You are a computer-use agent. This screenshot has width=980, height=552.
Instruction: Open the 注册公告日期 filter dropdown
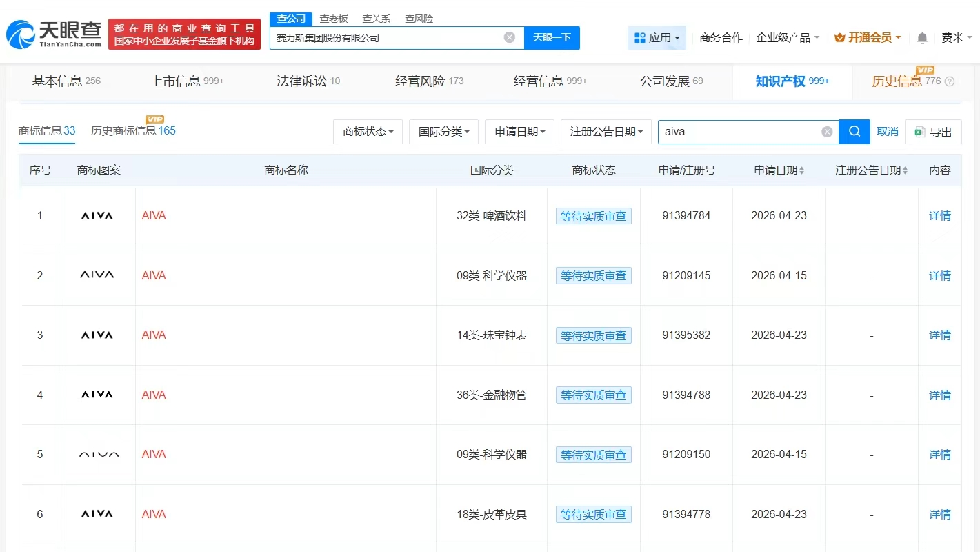606,132
